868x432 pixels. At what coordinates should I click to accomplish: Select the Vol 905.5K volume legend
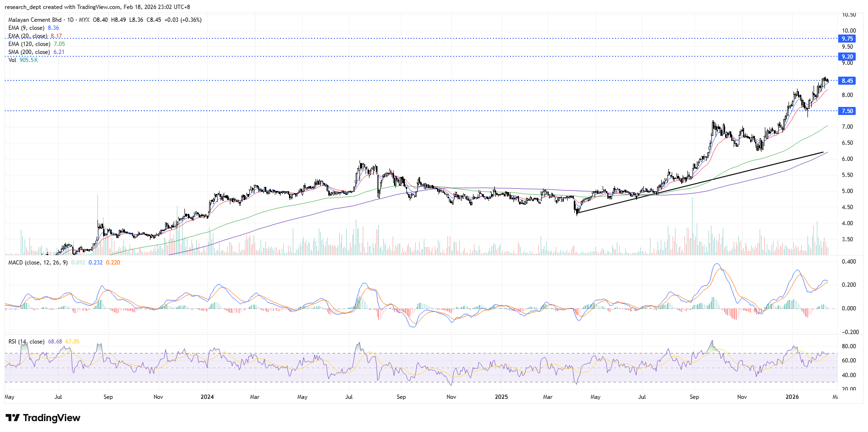click(x=23, y=60)
